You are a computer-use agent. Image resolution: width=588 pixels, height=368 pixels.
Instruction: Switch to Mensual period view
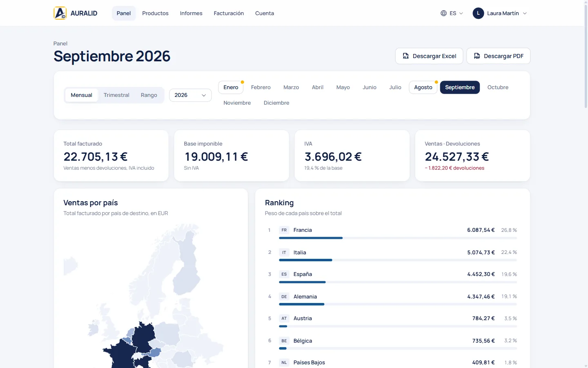click(x=82, y=95)
